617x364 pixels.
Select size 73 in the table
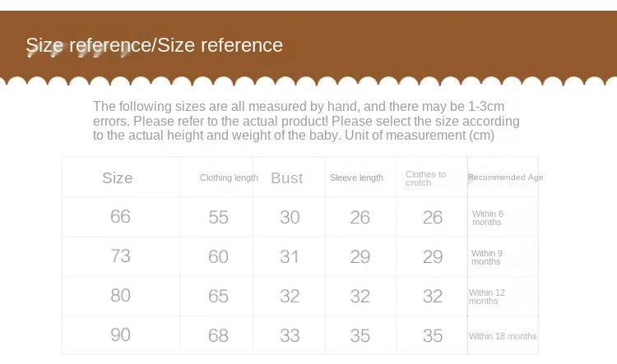120,256
